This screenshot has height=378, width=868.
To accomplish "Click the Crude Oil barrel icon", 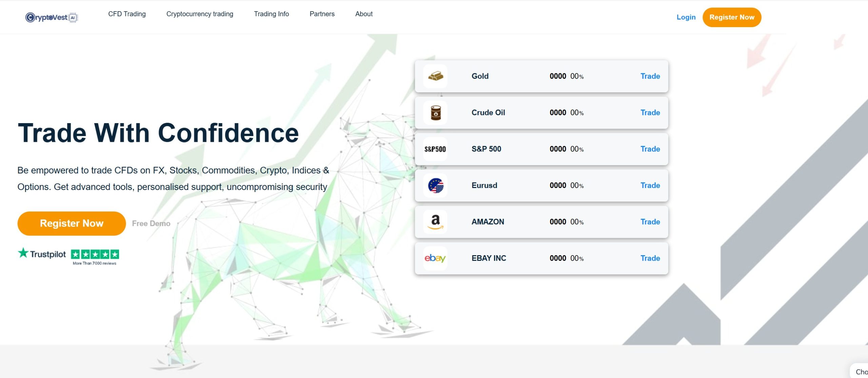I will (435, 113).
